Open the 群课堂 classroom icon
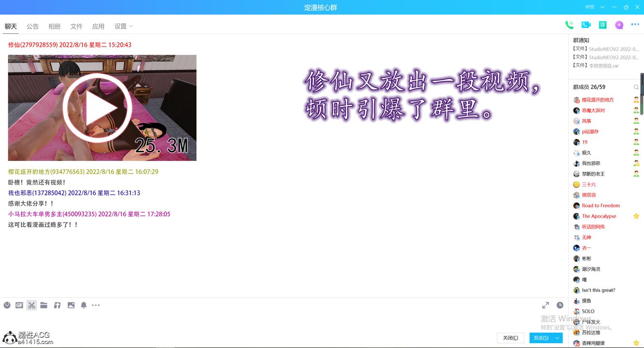Viewport: 644px width, 348px height. [x=602, y=24]
